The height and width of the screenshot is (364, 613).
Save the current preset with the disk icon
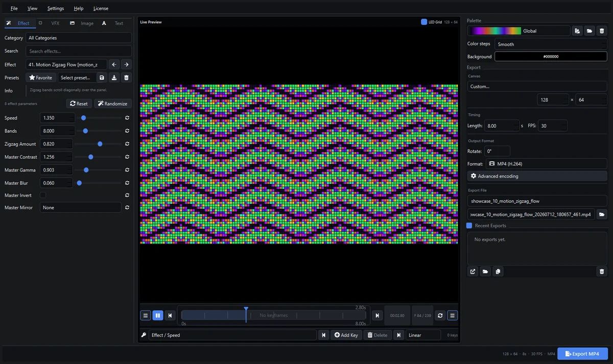[102, 78]
